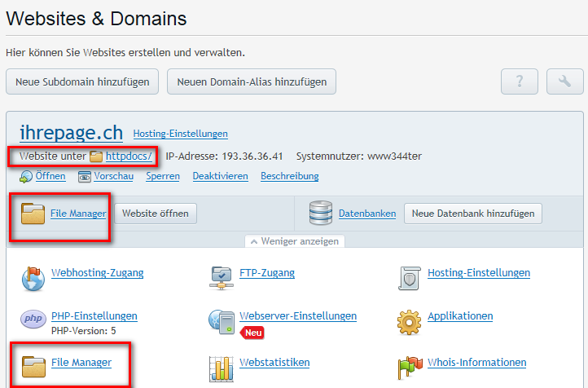Click the wrench settings button
The image size is (588, 388).
tap(565, 82)
